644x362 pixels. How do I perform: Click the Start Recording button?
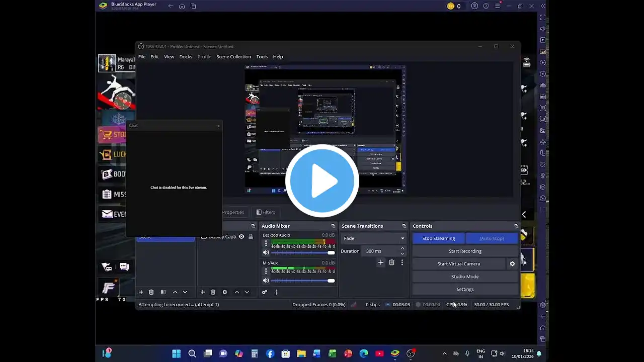(x=465, y=251)
